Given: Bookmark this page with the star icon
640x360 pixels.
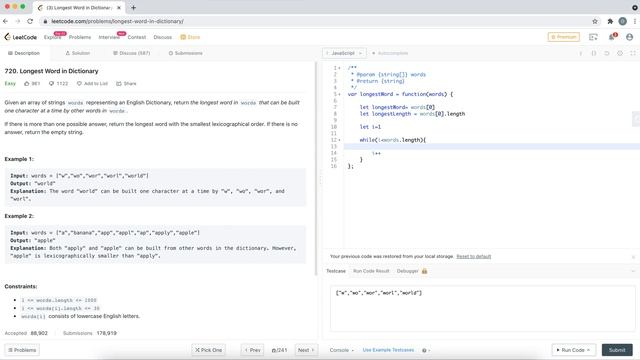Looking at the screenshot, I should pos(595,21).
